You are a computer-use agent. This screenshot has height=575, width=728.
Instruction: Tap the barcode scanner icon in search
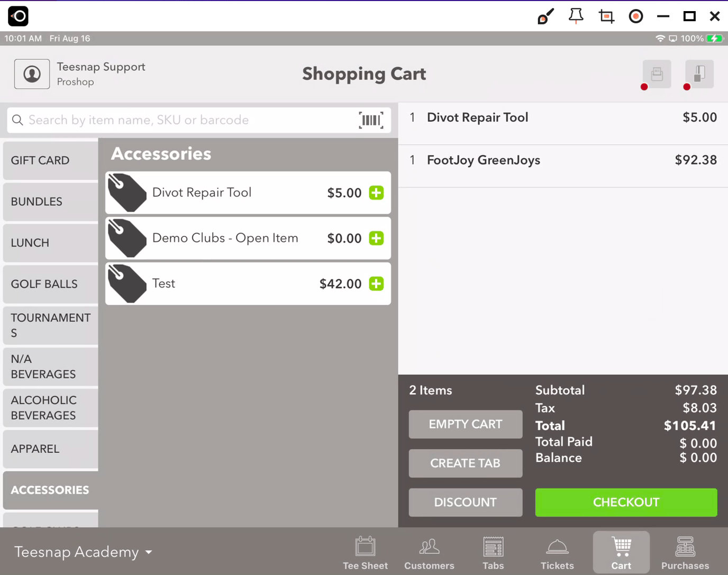coord(371,120)
